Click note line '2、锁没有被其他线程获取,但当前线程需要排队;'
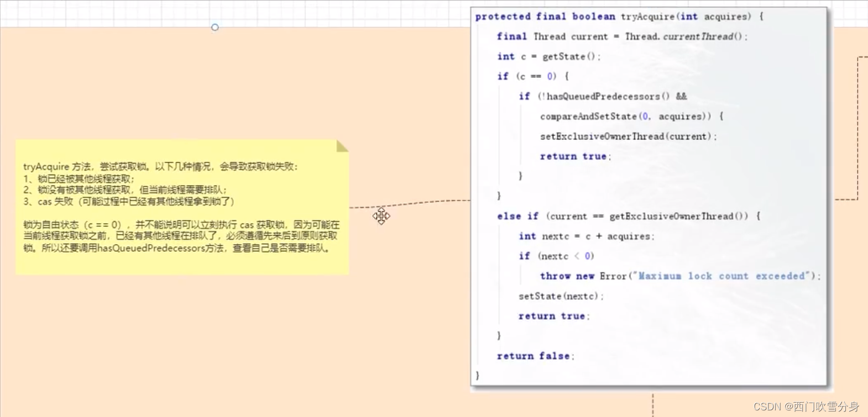Screen dimensions: 868x417 pos(125,189)
